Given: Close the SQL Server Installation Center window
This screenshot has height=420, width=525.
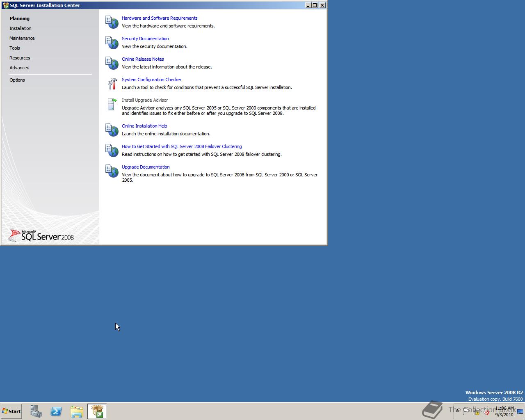Looking at the screenshot, I should pyautogui.click(x=322, y=5).
